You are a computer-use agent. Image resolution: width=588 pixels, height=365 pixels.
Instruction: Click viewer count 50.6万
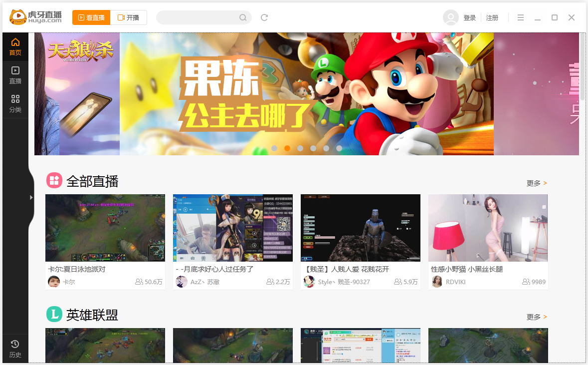pyautogui.click(x=149, y=282)
